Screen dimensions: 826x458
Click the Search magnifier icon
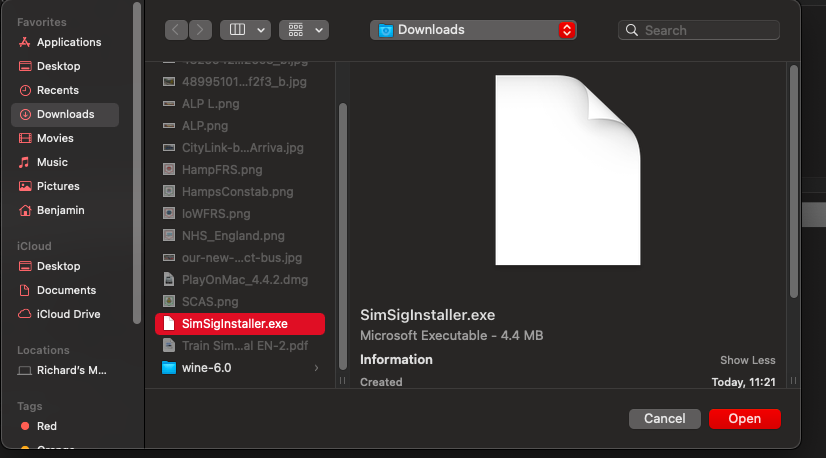pyautogui.click(x=632, y=31)
